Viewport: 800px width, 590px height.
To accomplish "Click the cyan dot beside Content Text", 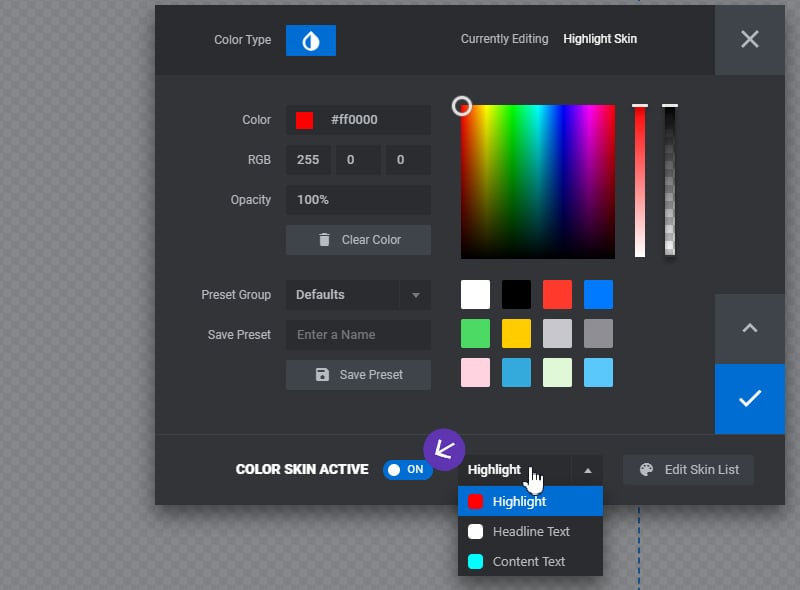I will tap(475, 561).
